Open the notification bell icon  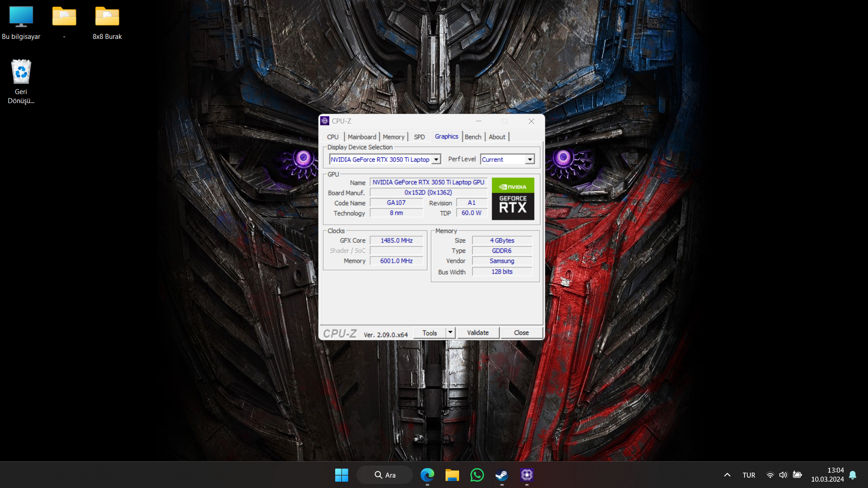click(853, 475)
